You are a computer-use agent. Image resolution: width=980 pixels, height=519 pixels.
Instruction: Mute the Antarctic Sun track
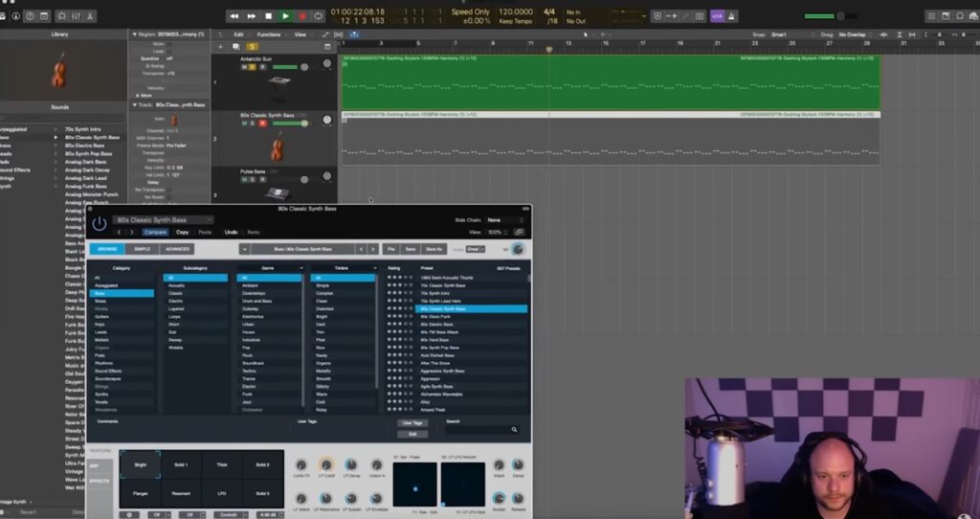click(x=244, y=67)
